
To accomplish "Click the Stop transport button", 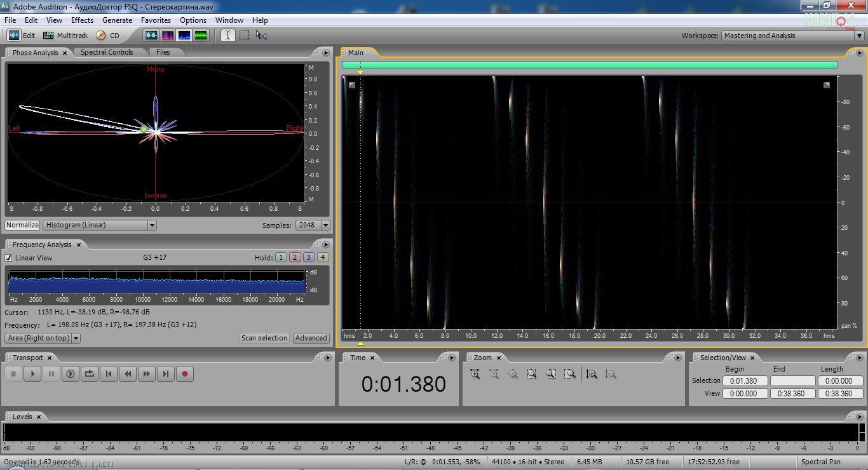I will click(x=13, y=374).
